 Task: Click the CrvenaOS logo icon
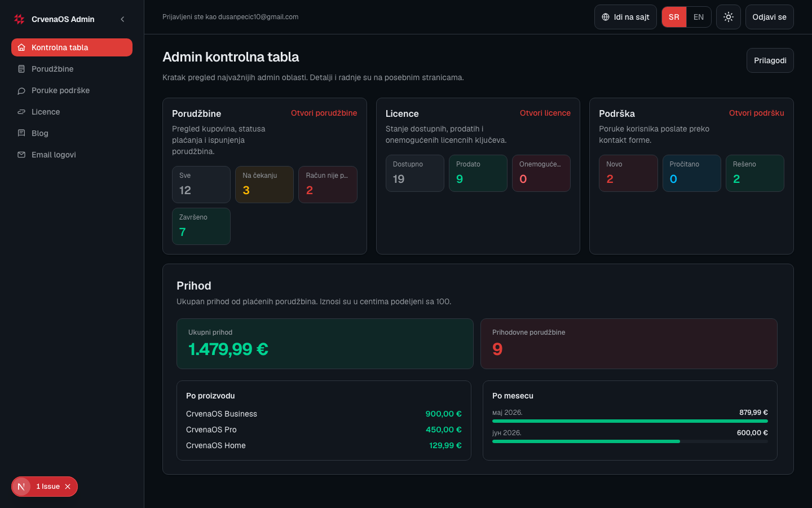[19, 19]
